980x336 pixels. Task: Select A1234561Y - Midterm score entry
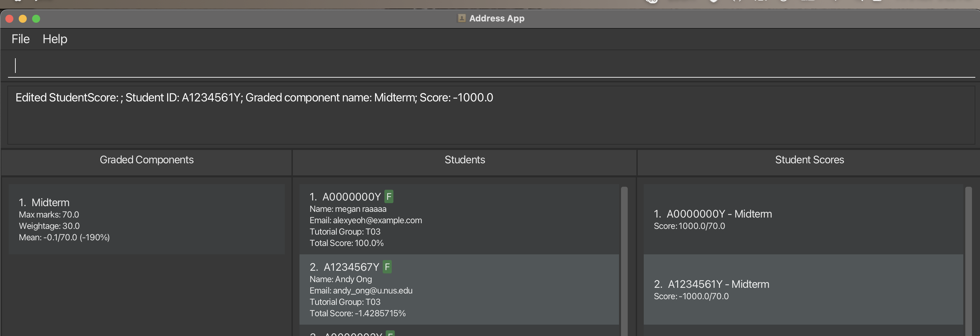803,289
